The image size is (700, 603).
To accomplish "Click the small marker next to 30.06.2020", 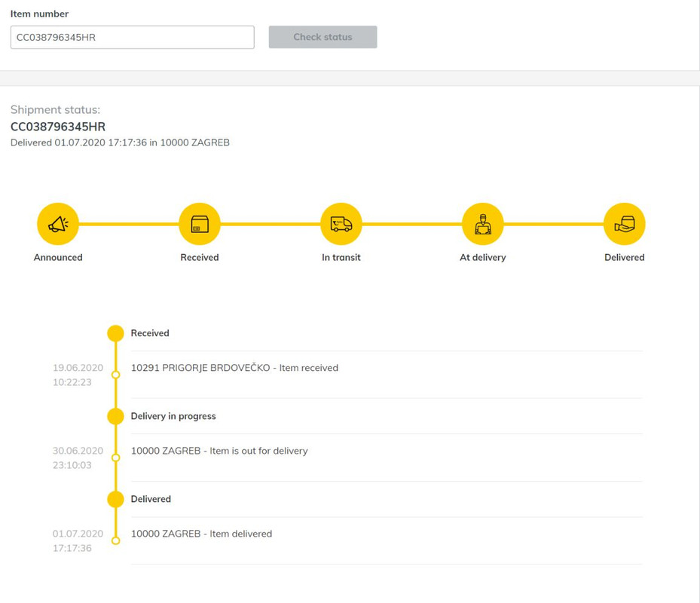I will [x=115, y=458].
